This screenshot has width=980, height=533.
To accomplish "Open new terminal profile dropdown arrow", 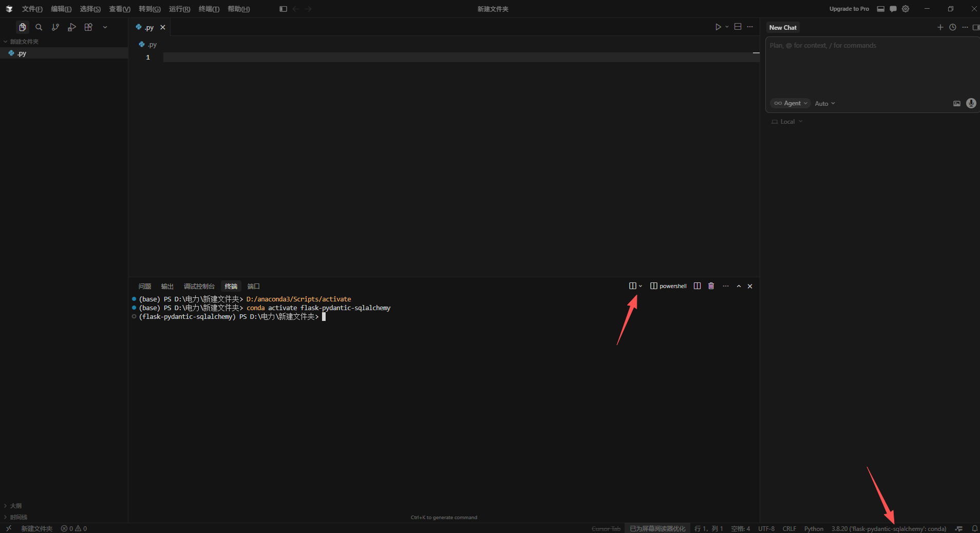I will click(640, 286).
